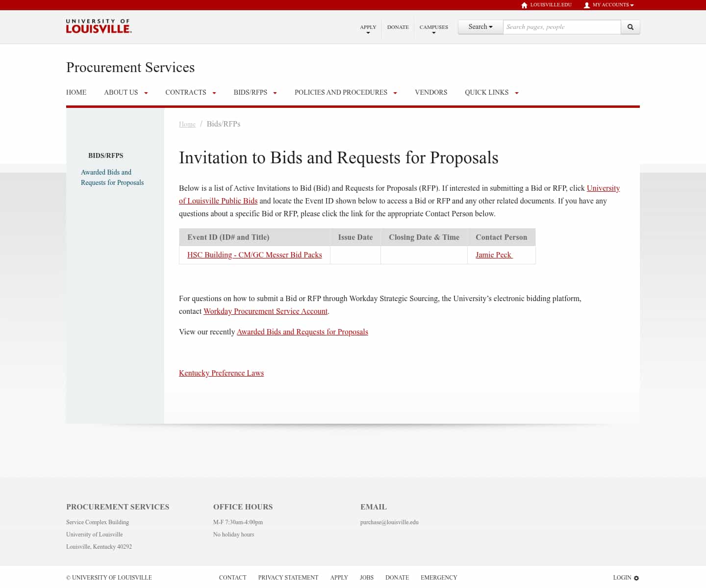Expand the POLICIES AND PROCEDURES menu arrow
706x588 pixels.
tap(395, 93)
